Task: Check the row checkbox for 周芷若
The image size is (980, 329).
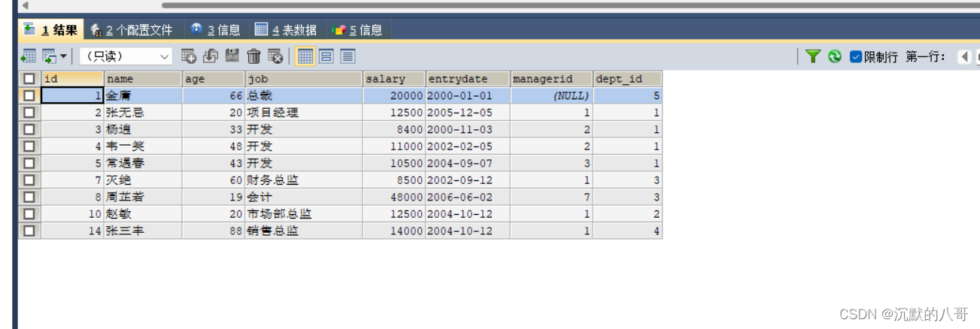Action: tap(29, 197)
